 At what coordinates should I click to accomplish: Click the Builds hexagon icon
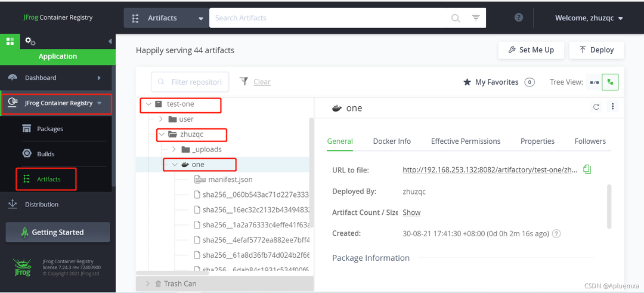[27, 154]
